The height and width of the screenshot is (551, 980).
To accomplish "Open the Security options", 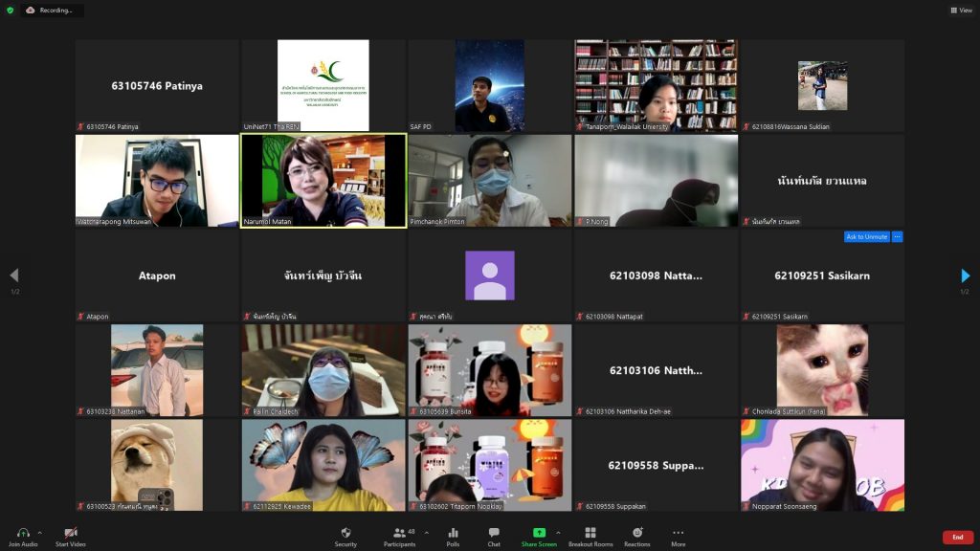I will pos(345,536).
